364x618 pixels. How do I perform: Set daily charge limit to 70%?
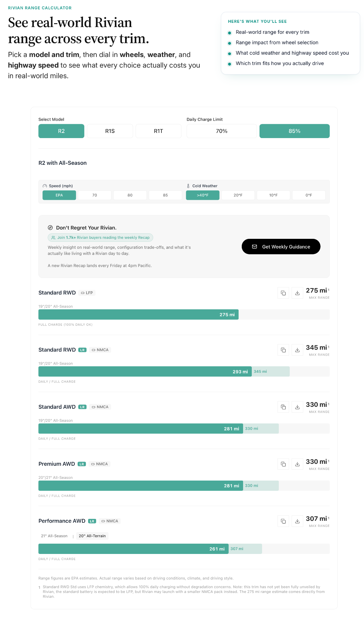pyautogui.click(x=222, y=131)
